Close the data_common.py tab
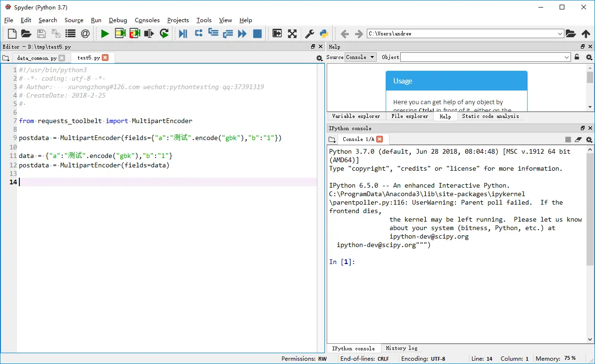Viewport: 595px width, 364px height. [x=62, y=58]
